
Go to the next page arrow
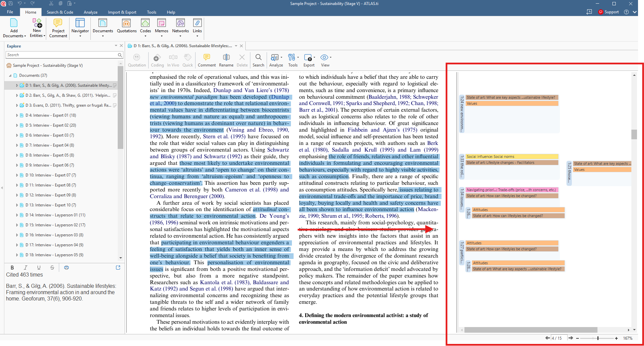[571, 338]
